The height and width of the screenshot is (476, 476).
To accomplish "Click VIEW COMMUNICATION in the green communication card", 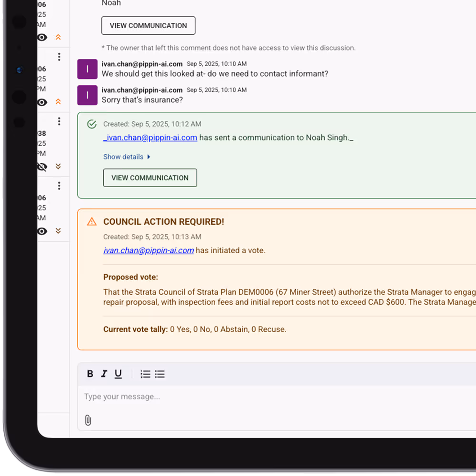I will pos(150,178).
